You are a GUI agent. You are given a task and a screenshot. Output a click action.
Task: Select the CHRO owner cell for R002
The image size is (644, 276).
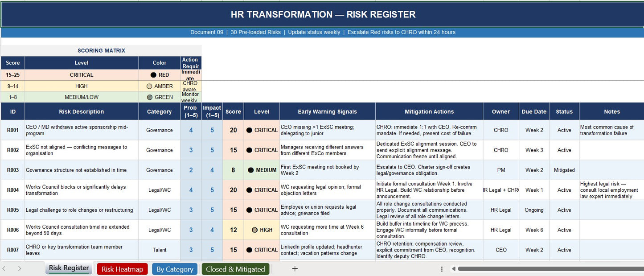point(500,150)
